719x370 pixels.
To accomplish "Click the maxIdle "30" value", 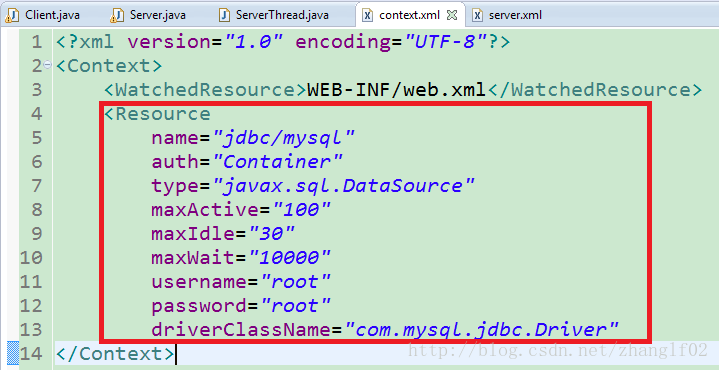I will pyautogui.click(x=271, y=233).
